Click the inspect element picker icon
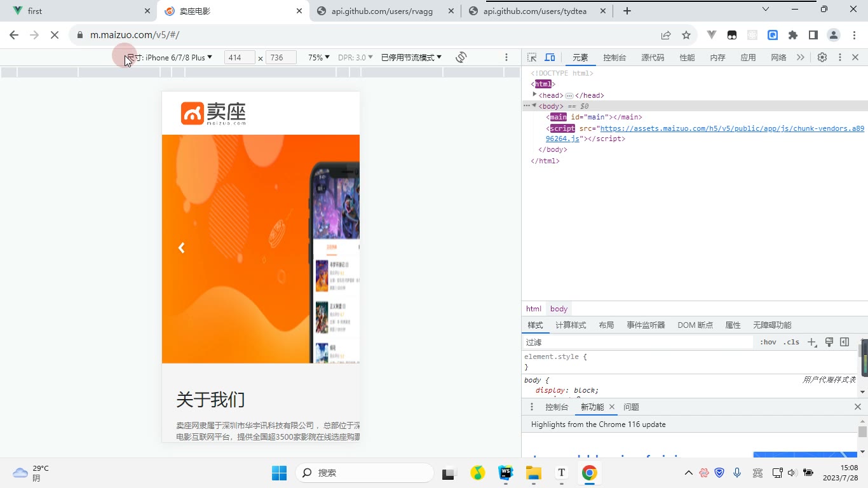This screenshot has width=868, height=488. [x=532, y=57]
